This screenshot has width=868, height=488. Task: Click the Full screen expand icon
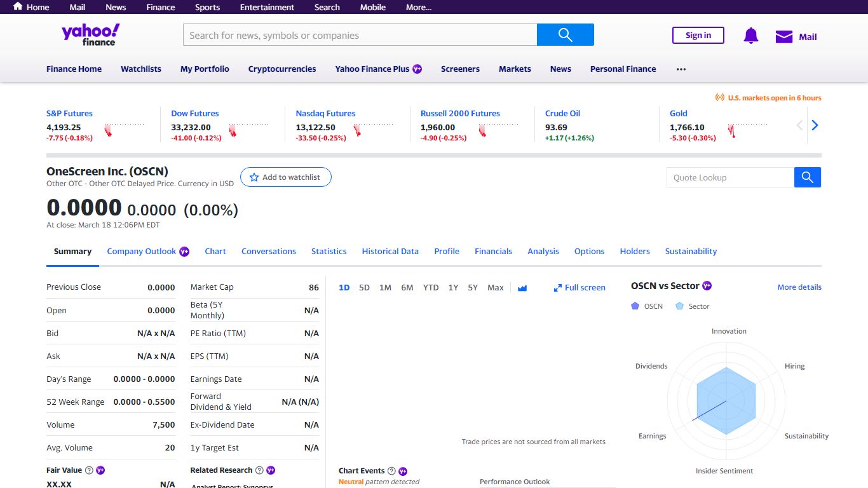[x=558, y=288]
